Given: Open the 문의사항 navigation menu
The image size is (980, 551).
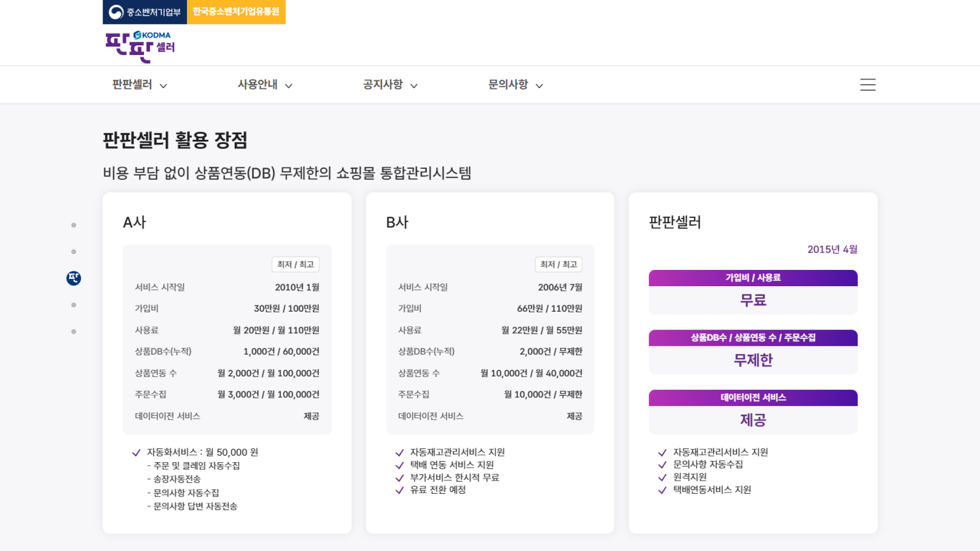Looking at the screenshot, I should (508, 85).
